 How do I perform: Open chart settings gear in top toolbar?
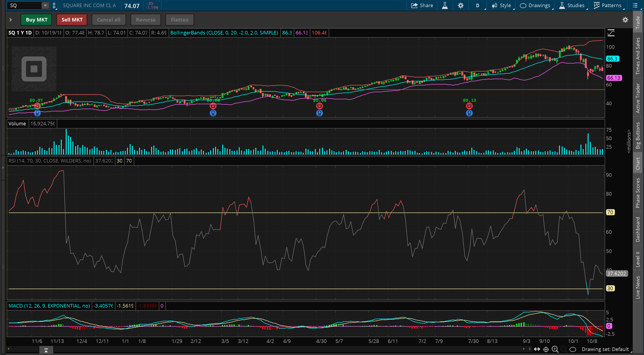[x=460, y=6]
